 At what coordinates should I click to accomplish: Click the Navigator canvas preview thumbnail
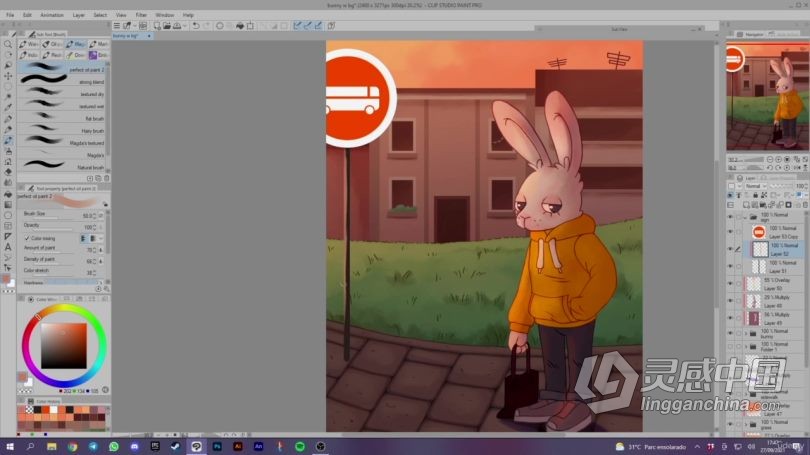point(767,96)
